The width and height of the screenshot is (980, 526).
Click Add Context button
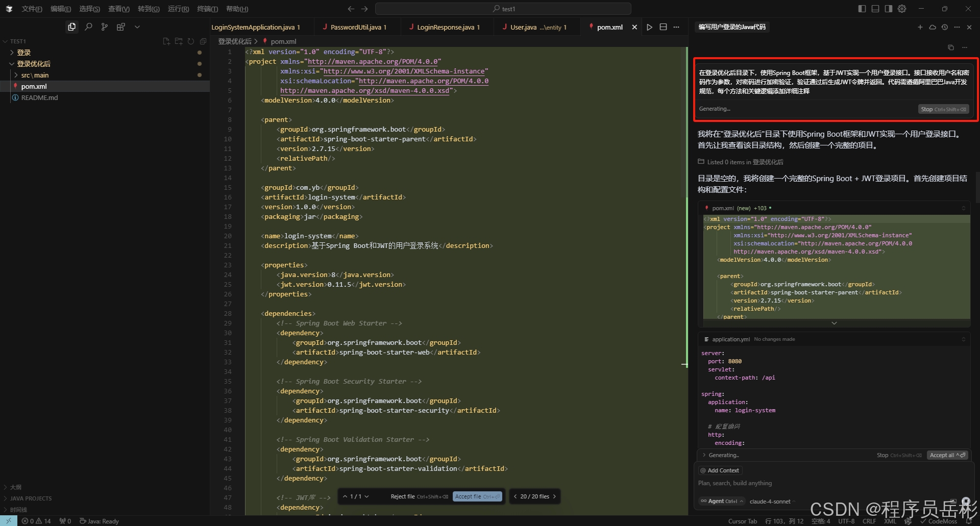pos(720,470)
